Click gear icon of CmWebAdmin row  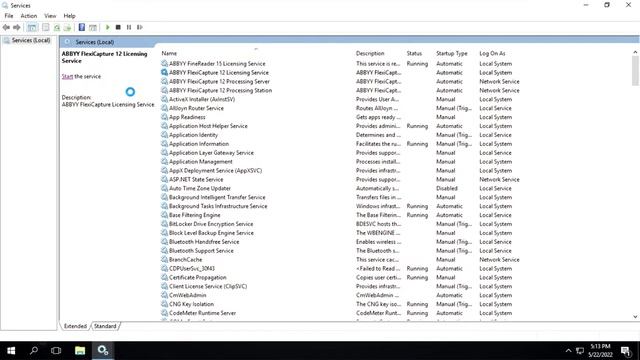click(x=164, y=295)
